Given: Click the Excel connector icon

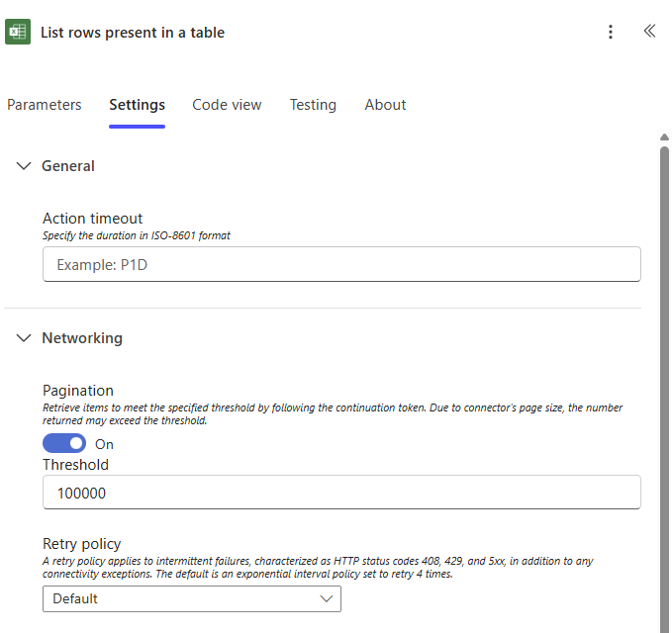Looking at the screenshot, I should [x=18, y=32].
